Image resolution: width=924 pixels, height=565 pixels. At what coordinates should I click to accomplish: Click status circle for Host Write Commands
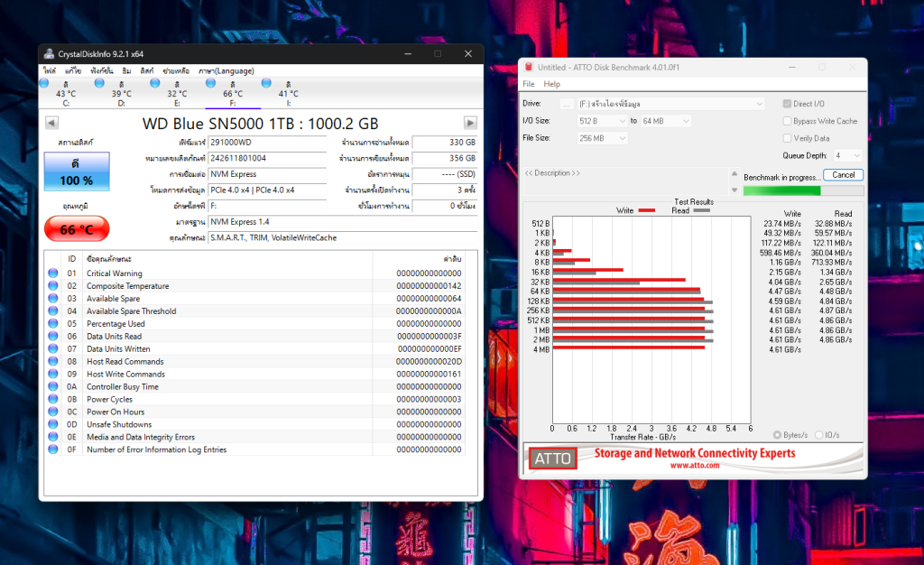[53, 375]
